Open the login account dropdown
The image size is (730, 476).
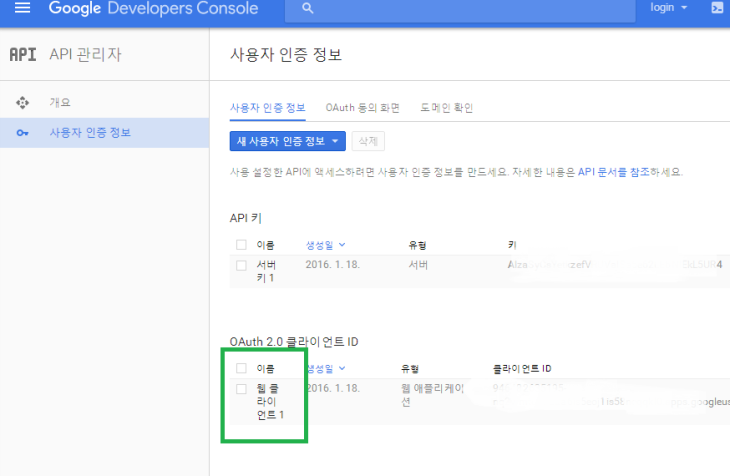point(668,8)
